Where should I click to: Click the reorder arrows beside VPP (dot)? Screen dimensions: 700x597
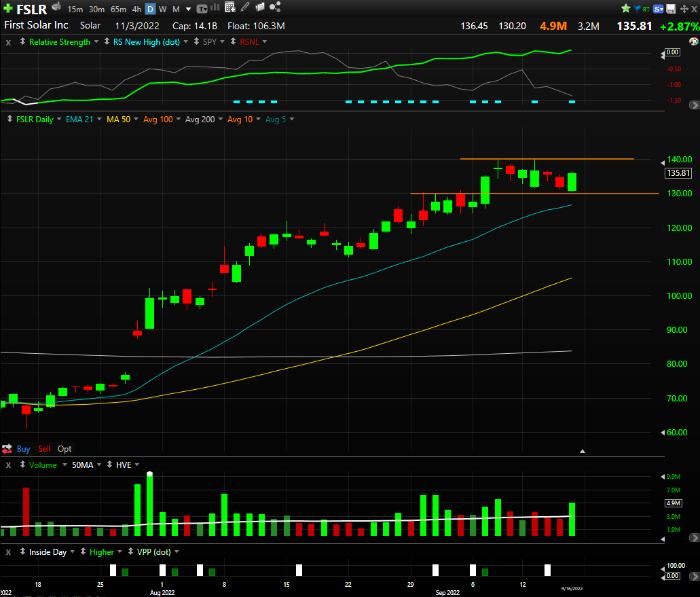point(130,552)
